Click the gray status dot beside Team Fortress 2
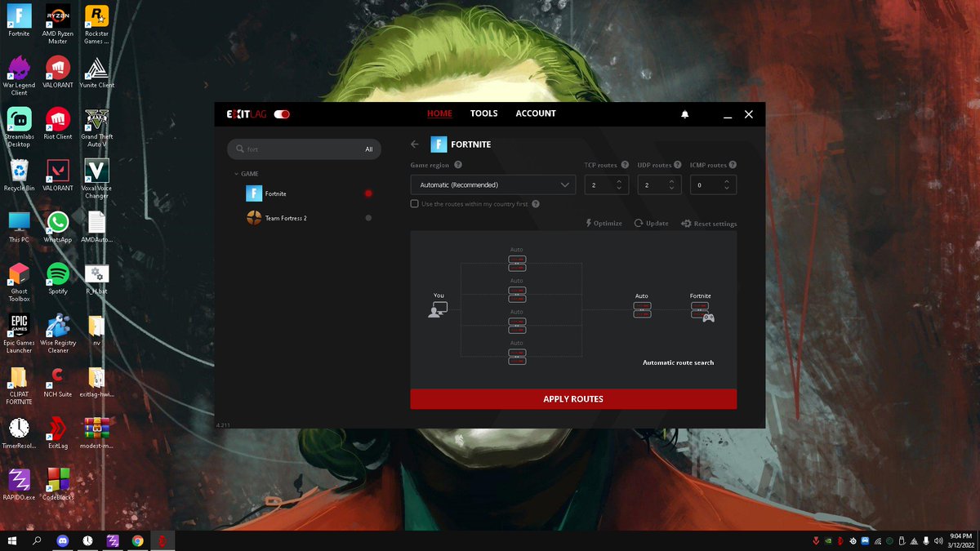The image size is (980, 551). tap(368, 218)
